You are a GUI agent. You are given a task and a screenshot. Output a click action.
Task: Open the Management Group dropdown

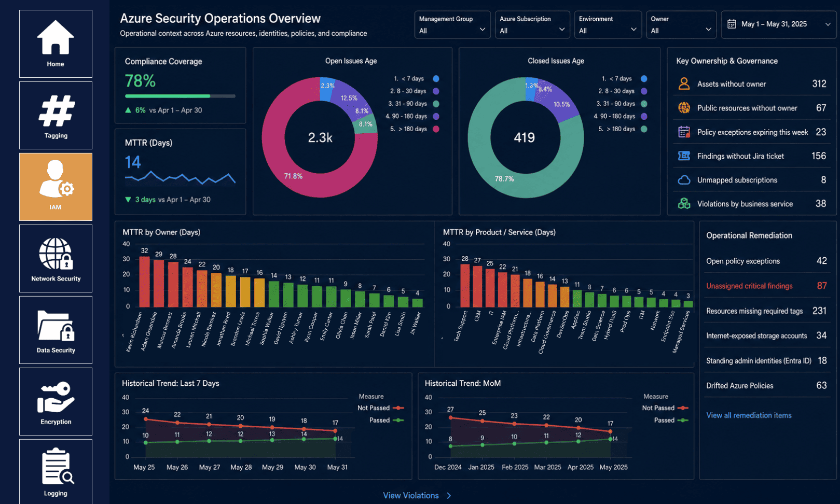[x=452, y=25]
